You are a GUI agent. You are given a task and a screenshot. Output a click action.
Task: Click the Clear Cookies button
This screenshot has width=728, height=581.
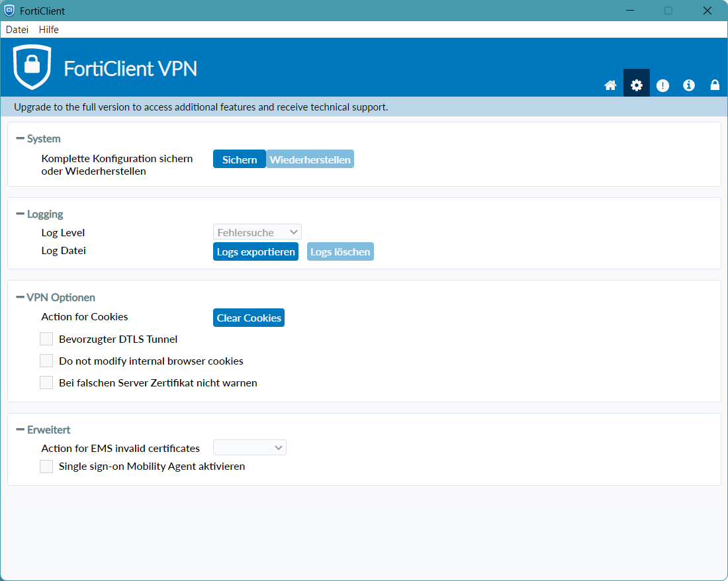pos(249,318)
